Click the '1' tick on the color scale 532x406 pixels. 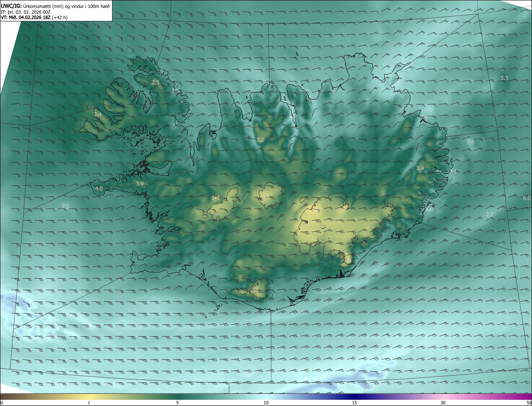tap(89, 403)
